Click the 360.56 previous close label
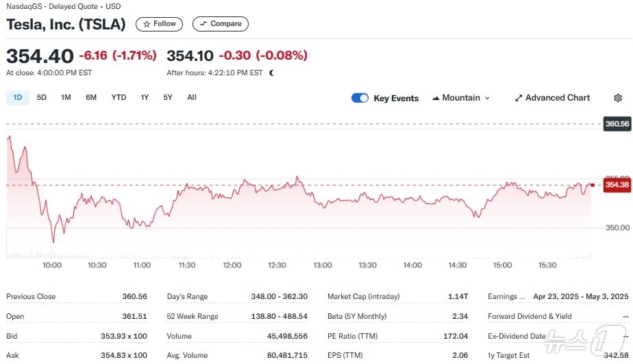This screenshot has width=633, height=364. point(617,124)
